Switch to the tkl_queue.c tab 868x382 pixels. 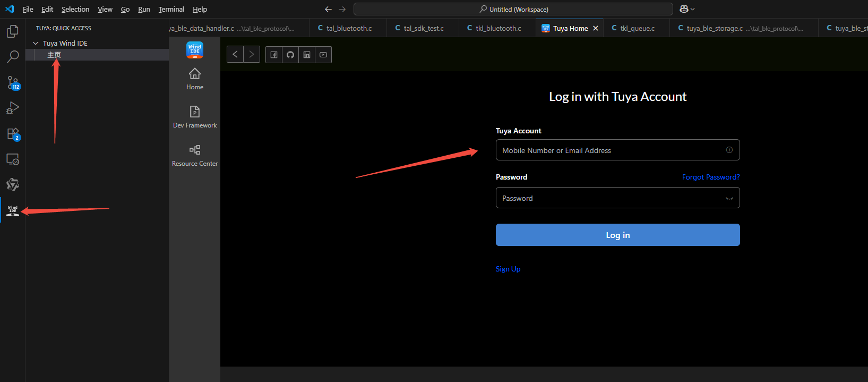click(637, 28)
